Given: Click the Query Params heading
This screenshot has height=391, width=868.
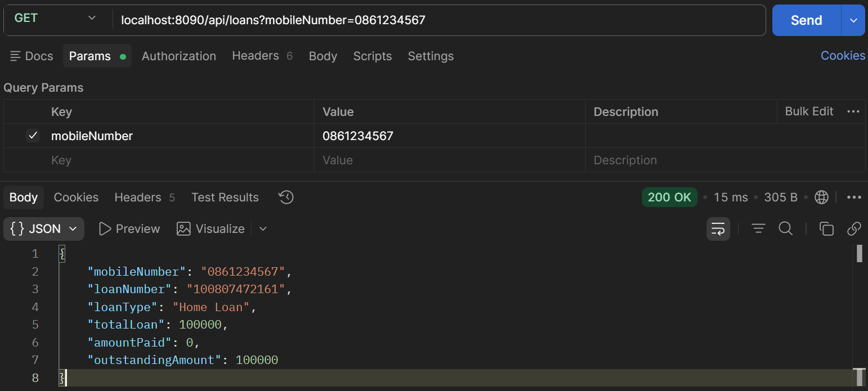Looking at the screenshot, I should (43, 88).
